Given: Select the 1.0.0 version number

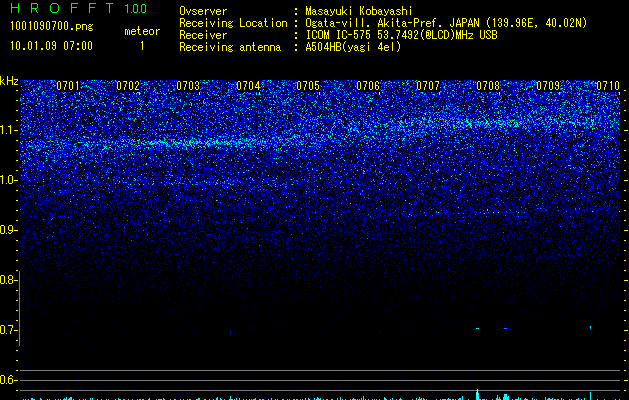Looking at the screenshot, I should (136, 9).
